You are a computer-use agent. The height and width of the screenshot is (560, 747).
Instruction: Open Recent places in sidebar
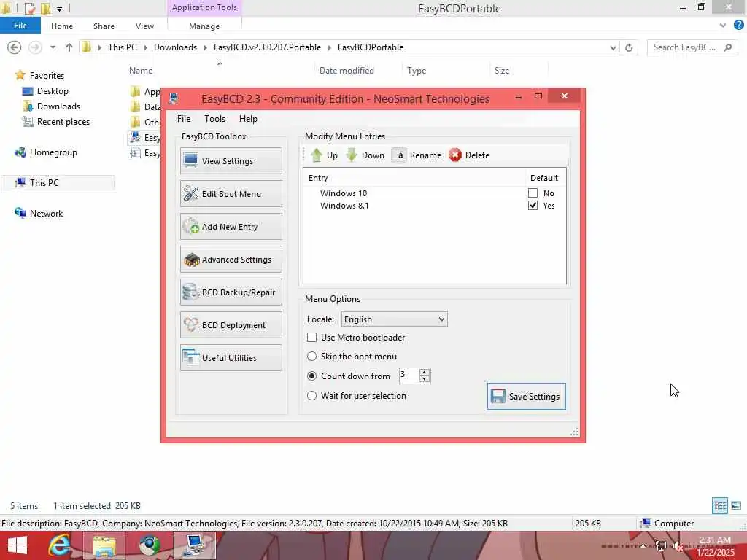coord(63,122)
